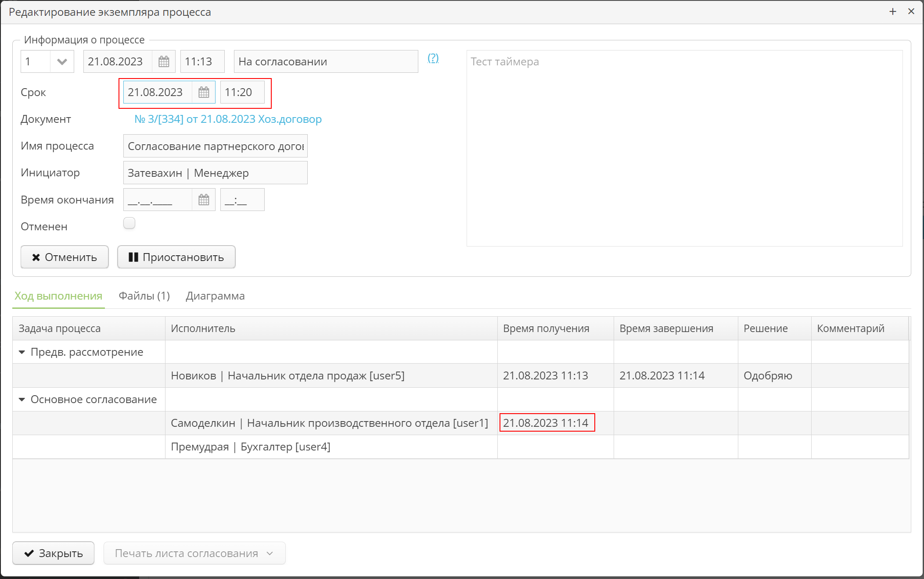Viewport: 924px width, 579px height.
Task: Close the process editing dialog
Action: pos(911,12)
